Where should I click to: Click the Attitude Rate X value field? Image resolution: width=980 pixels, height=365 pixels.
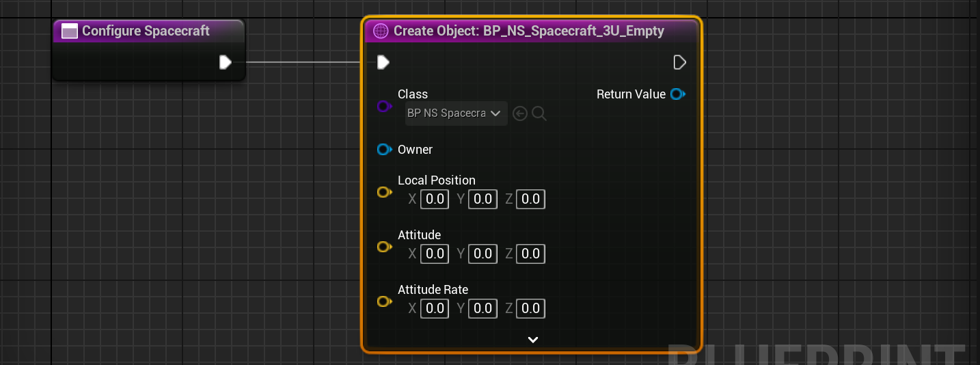click(x=435, y=308)
